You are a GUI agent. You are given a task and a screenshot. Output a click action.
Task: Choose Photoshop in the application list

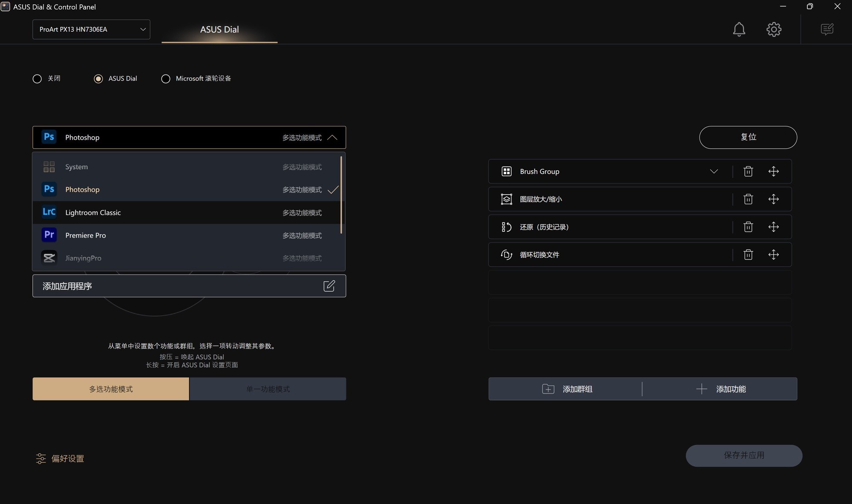coord(187,190)
